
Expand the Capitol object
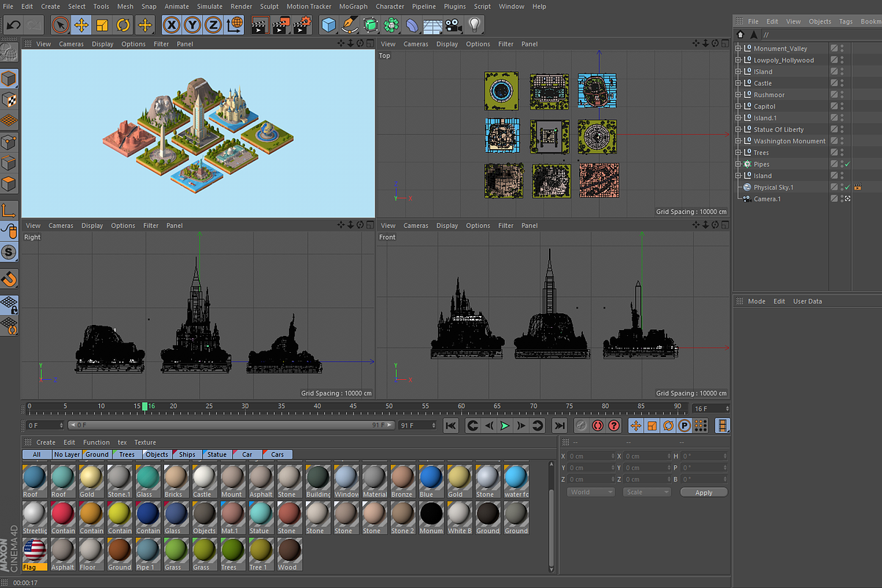coord(739,107)
